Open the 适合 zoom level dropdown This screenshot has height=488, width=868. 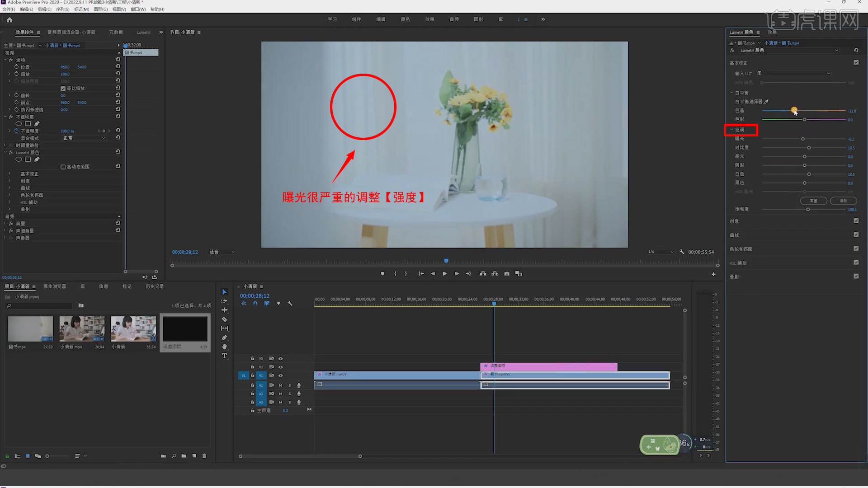222,252
